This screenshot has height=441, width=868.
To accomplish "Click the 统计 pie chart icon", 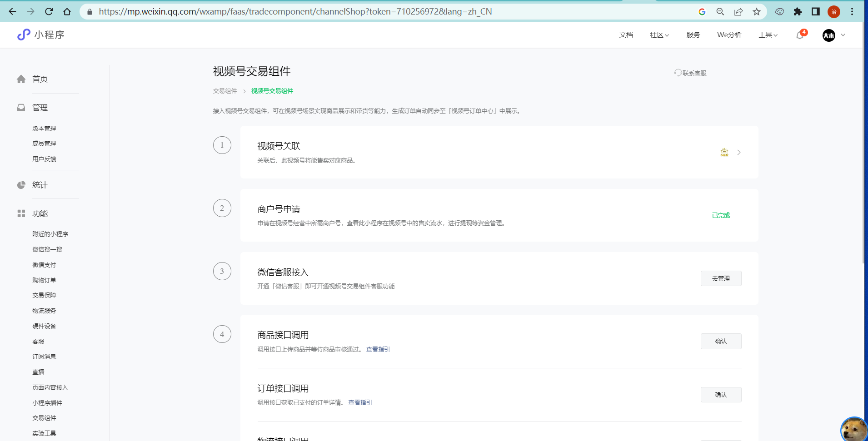I will [x=21, y=185].
